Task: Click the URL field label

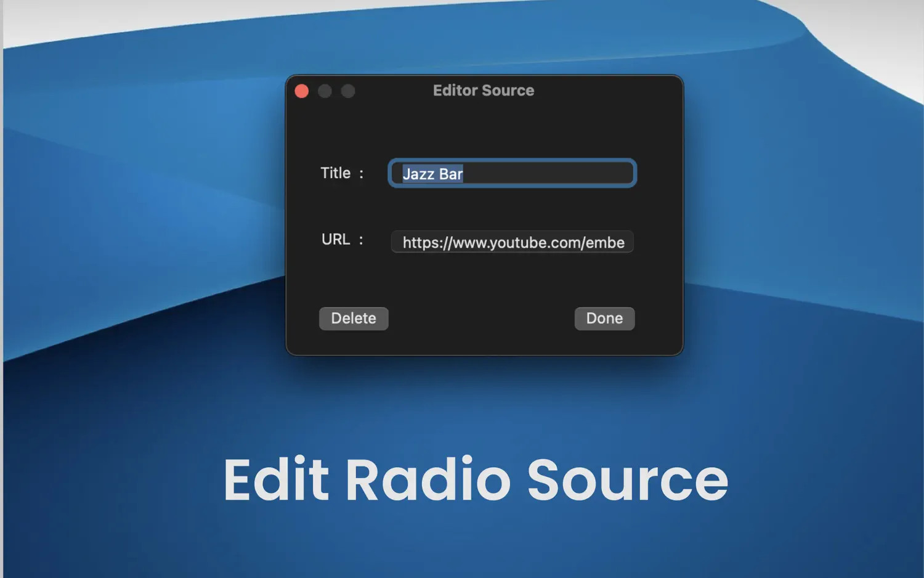Action: pyautogui.click(x=336, y=239)
